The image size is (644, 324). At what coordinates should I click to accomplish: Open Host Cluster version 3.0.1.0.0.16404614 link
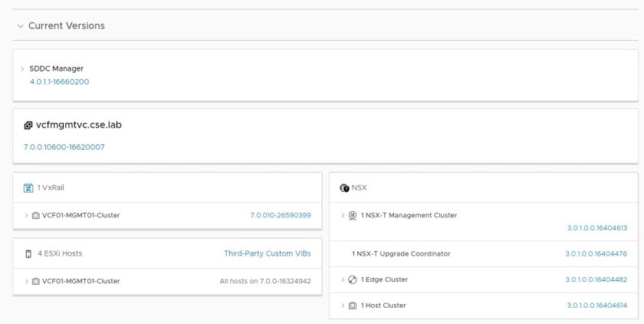[x=596, y=306]
